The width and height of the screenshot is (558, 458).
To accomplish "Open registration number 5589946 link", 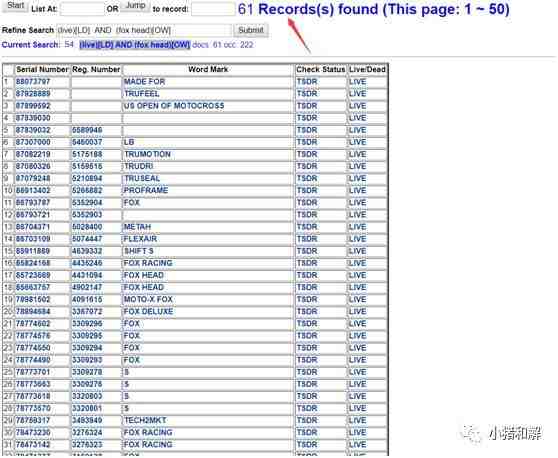I will (87, 130).
